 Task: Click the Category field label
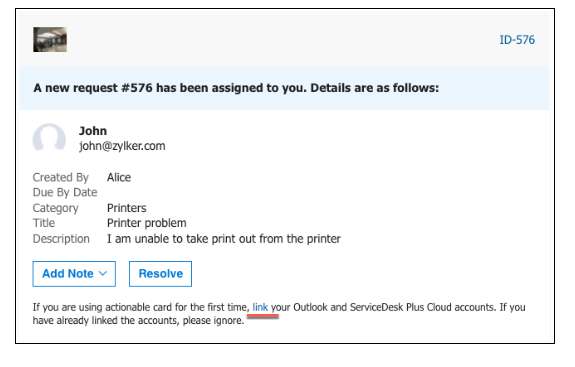[x=55, y=208]
